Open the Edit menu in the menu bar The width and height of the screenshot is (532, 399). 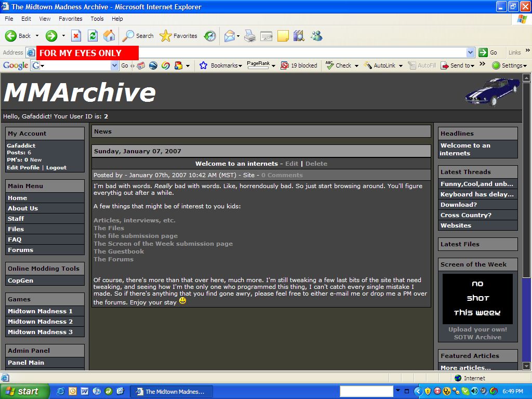tap(26, 19)
